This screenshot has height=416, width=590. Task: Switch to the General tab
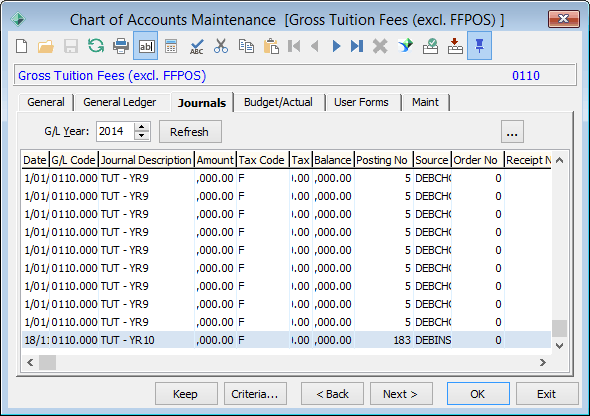(46, 102)
